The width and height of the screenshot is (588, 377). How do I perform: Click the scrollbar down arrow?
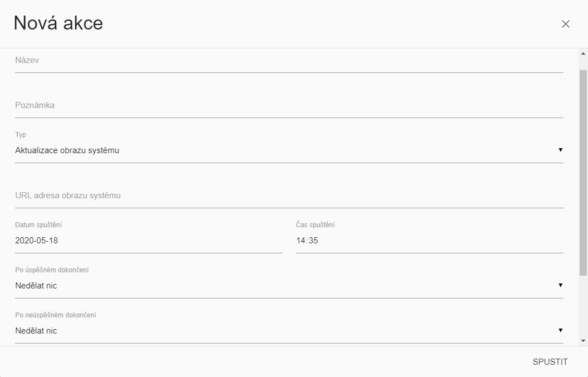583,340
